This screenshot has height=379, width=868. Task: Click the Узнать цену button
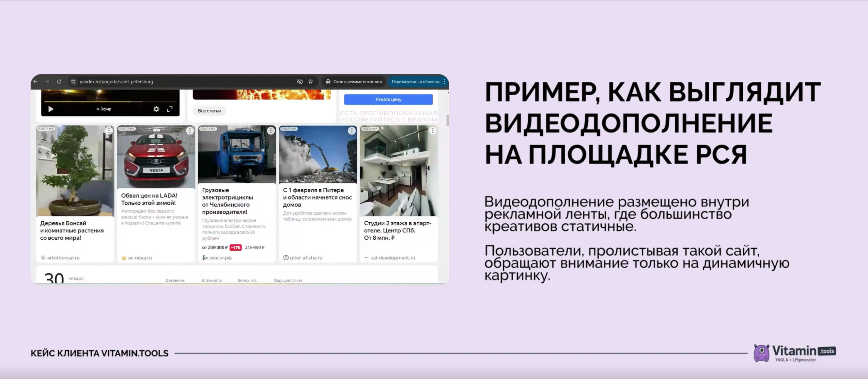pos(388,99)
